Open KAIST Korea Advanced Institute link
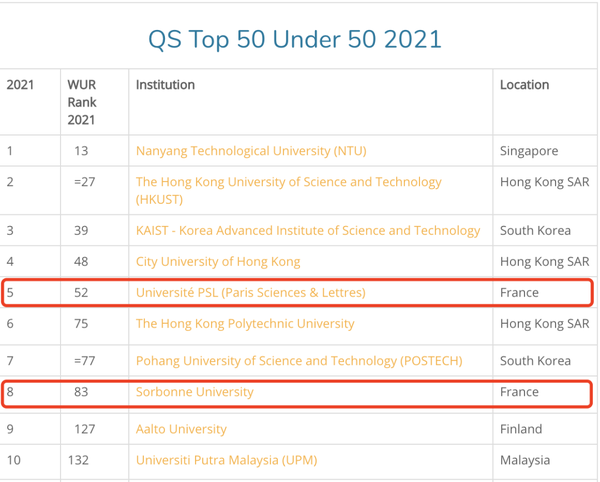The height and width of the screenshot is (482, 600). 308,231
